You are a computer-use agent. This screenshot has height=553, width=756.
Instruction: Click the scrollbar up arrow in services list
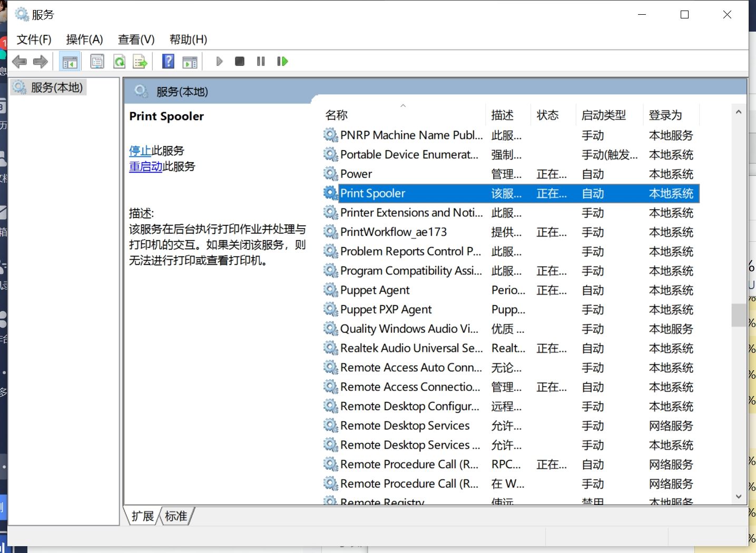click(x=739, y=112)
